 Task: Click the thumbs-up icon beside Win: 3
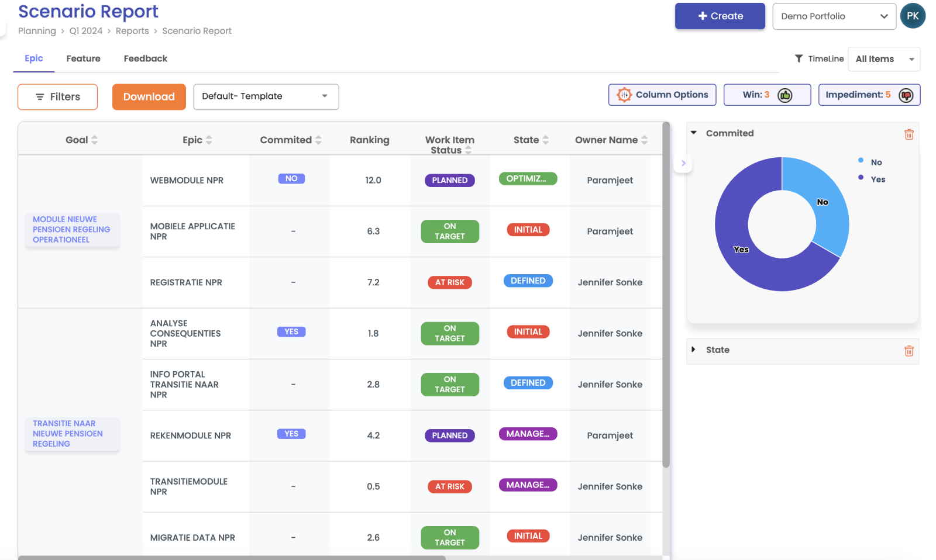785,94
